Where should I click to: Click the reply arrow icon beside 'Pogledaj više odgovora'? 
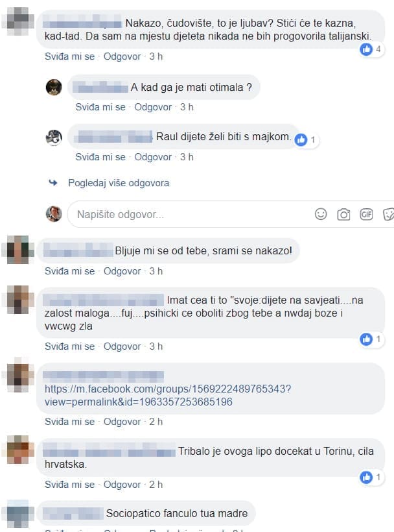(x=53, y=183)
